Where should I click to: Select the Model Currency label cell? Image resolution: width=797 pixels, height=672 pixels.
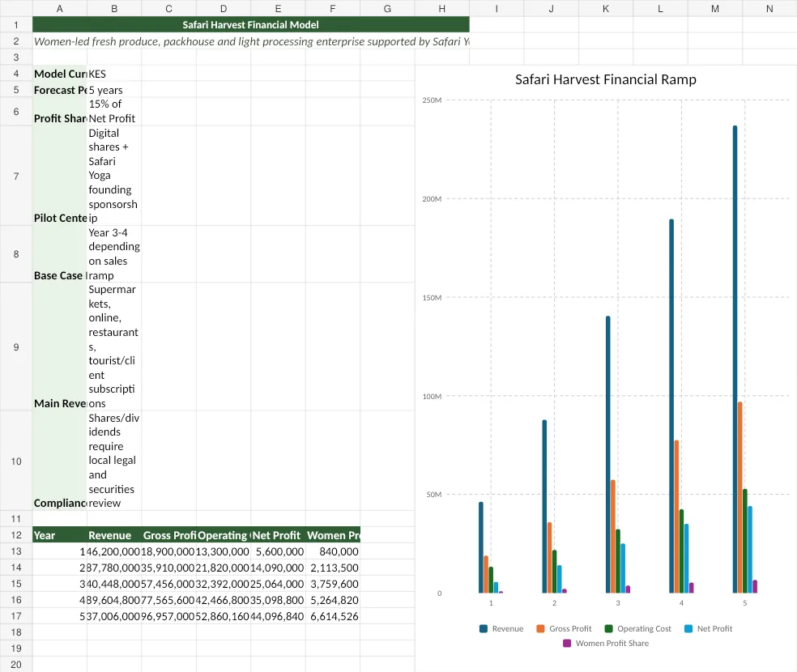[x=59, y=74]
